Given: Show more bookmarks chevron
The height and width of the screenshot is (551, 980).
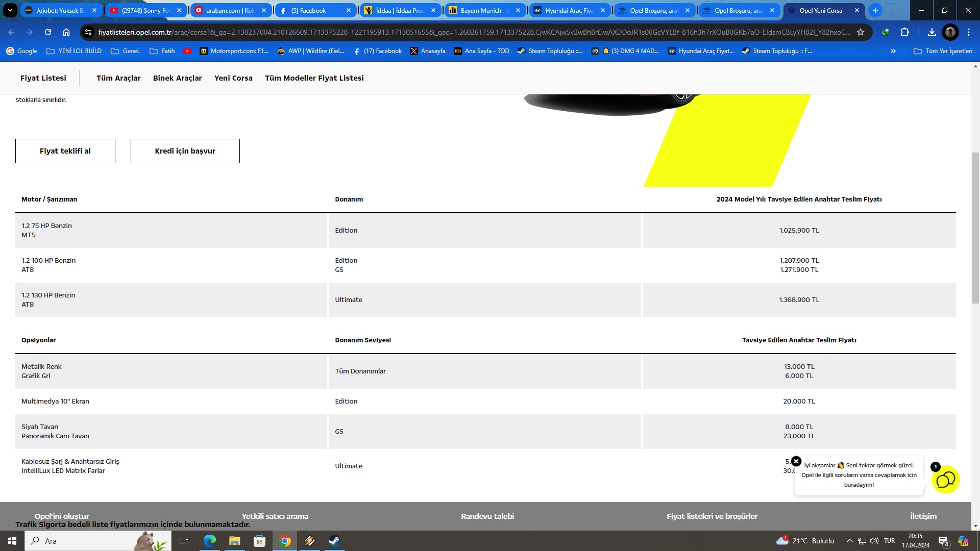Looking at the screenshot, I should [893, 51].
